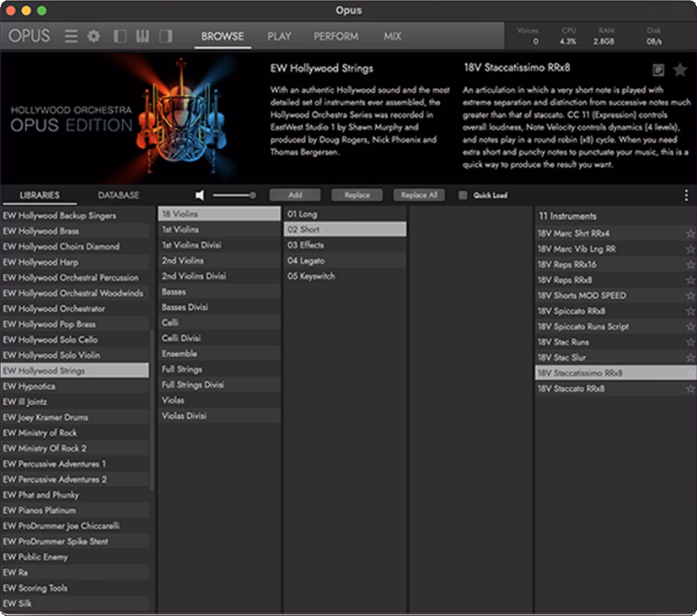Star the 18V Stac Runs instrument
Viewport: 697px width, 616px height.
point(690,342)
